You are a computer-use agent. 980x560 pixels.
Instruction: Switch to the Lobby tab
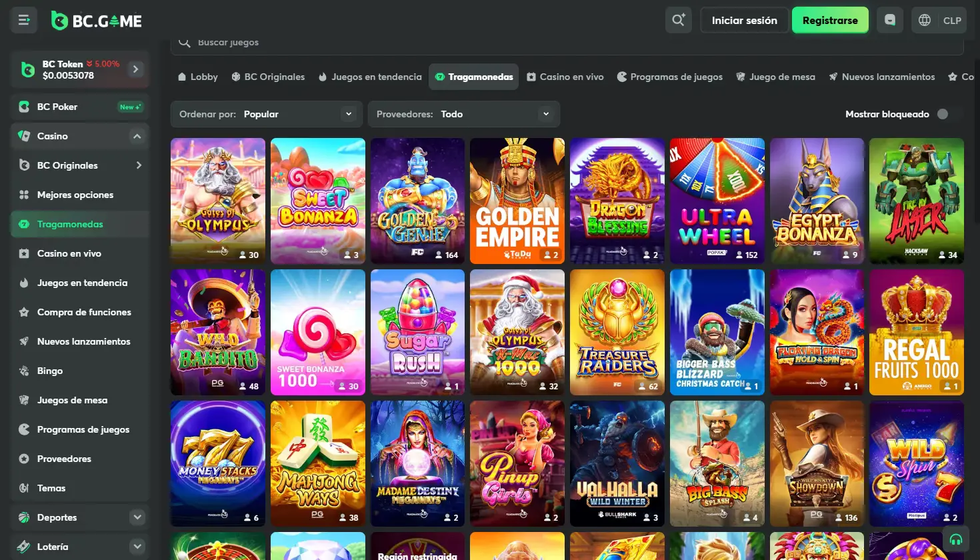pos(197,77)
